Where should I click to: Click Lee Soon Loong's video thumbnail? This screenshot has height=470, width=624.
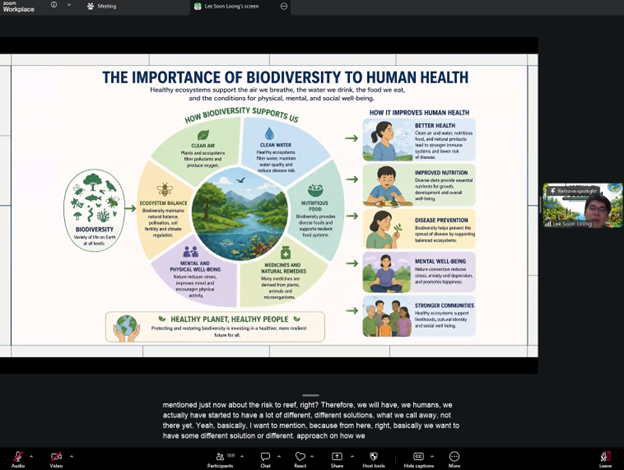(x=583, y=206)
